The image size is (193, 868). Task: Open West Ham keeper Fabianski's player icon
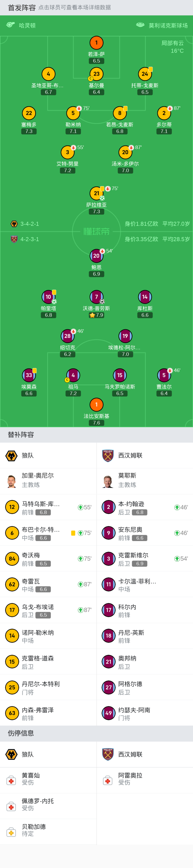(x=96, y=404)
